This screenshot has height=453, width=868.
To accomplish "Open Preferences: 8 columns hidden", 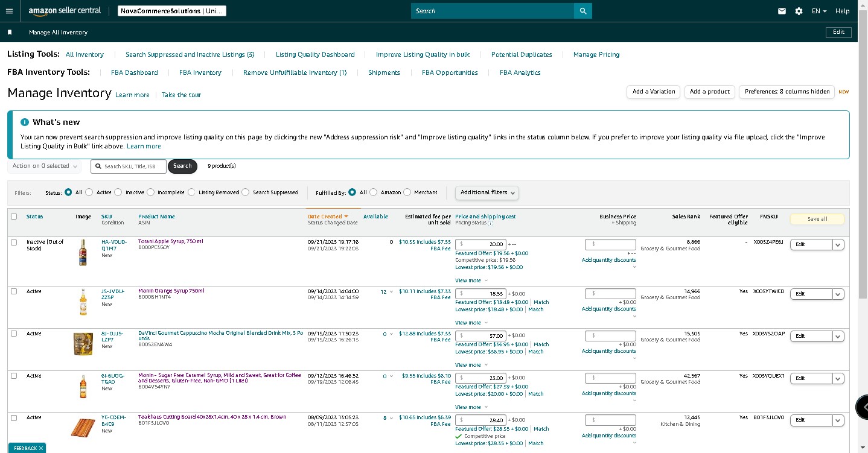I will point(787,92).
